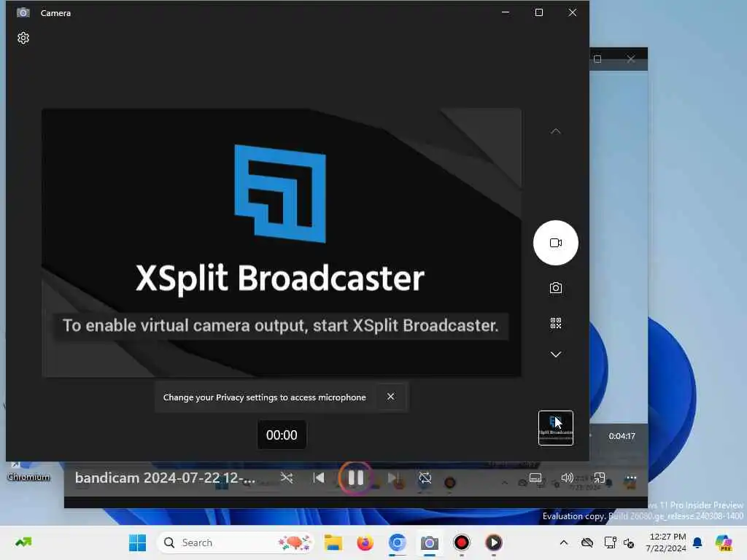Select the Camera app taskbar icon

point(429,542)
